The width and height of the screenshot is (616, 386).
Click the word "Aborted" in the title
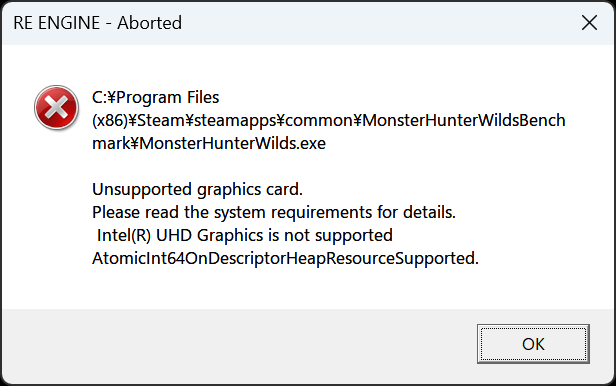point(149,23)
